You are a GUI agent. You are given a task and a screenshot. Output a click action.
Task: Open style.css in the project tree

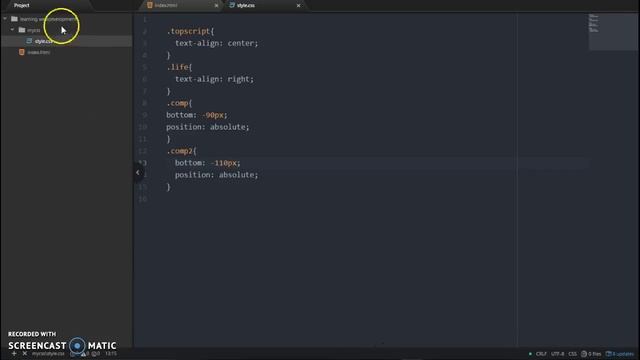(44, 41)
